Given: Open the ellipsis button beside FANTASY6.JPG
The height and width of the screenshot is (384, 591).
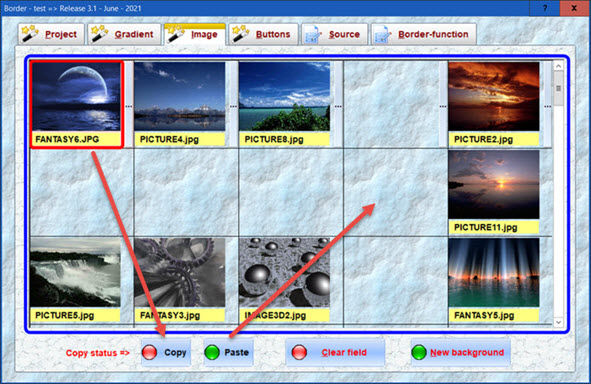Looking at the screenshot, I should 129,106.
